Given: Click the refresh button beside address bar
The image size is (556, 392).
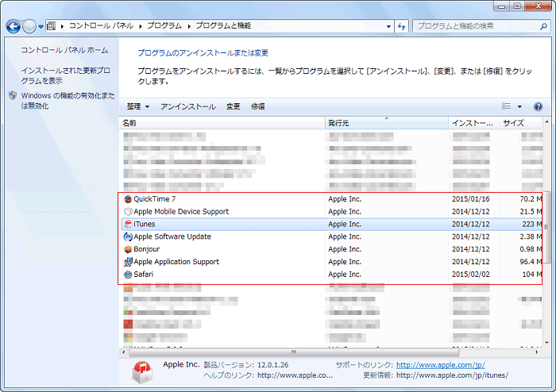Looking at the screenshot, I should [x=401, y=26].
